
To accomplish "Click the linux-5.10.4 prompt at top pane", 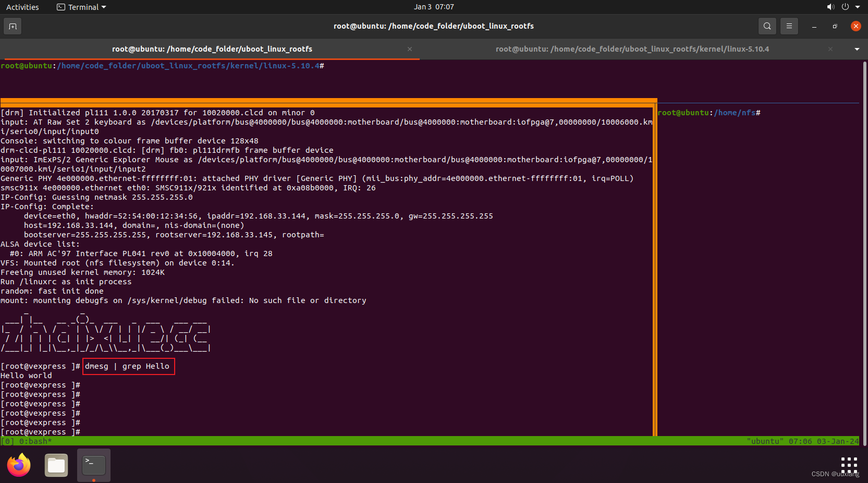I will pyautogui.click(x=162, y=66).
